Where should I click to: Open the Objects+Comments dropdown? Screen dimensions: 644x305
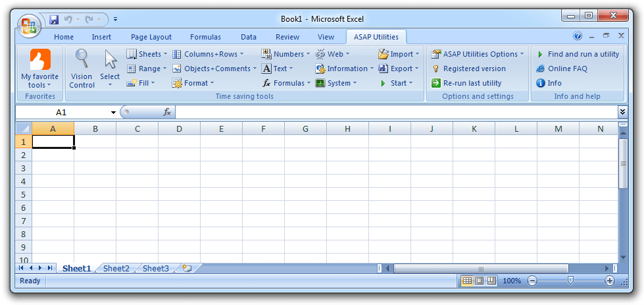tap(214, 69)
